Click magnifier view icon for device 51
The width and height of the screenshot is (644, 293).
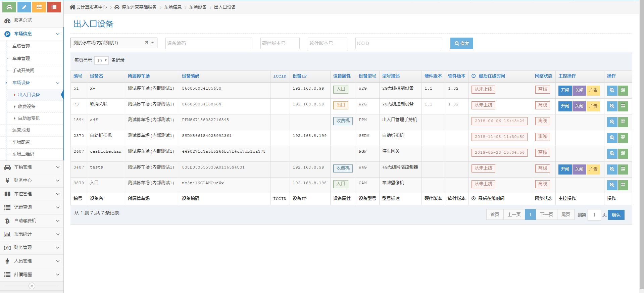tap(612, 90)
